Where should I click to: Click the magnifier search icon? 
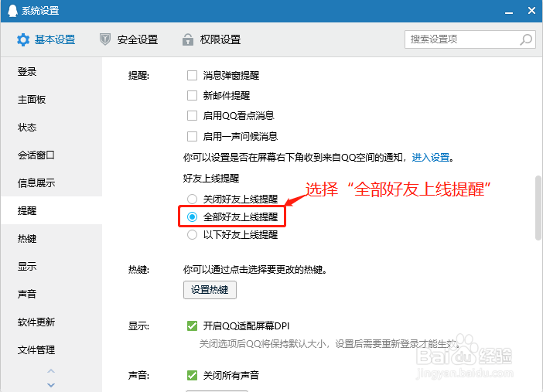point(526,39)
